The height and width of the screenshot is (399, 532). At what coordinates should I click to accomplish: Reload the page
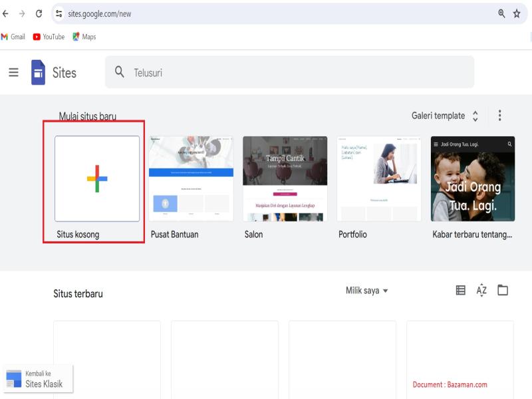coord(39,13)
